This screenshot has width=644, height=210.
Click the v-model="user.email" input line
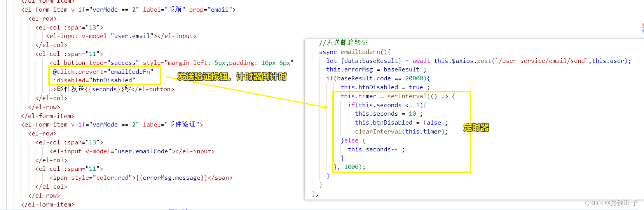pyautogui.click(x=121, y=36)
